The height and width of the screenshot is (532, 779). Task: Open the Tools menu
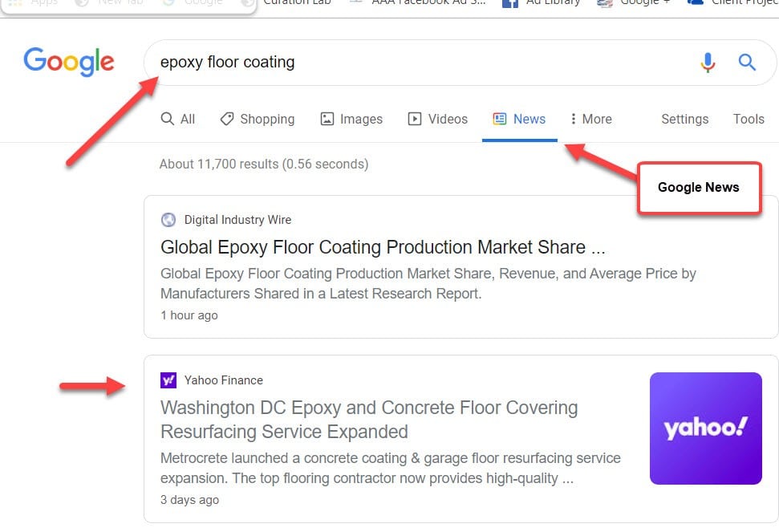pyautogui.click(x=748, y=119)
